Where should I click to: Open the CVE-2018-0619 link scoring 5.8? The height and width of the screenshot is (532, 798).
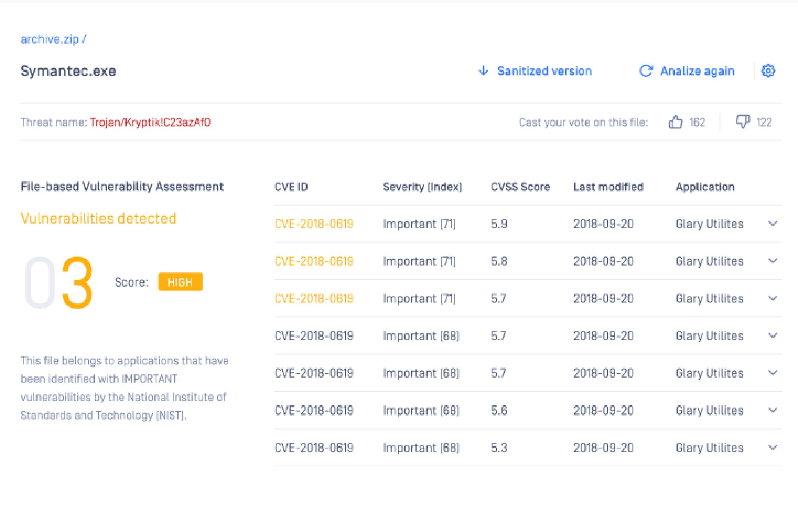click(x=314, y=261)
